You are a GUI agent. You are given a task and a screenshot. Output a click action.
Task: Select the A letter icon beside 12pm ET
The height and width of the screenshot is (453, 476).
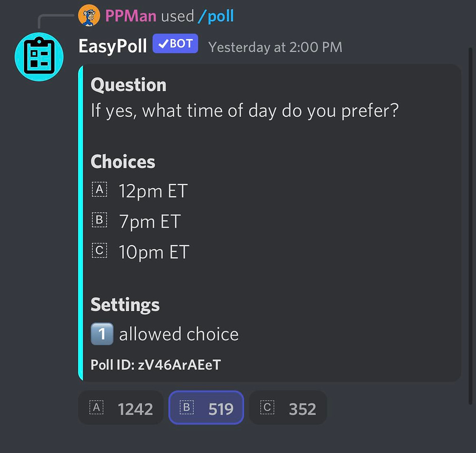pyautogui.click(x=99, y=189)
